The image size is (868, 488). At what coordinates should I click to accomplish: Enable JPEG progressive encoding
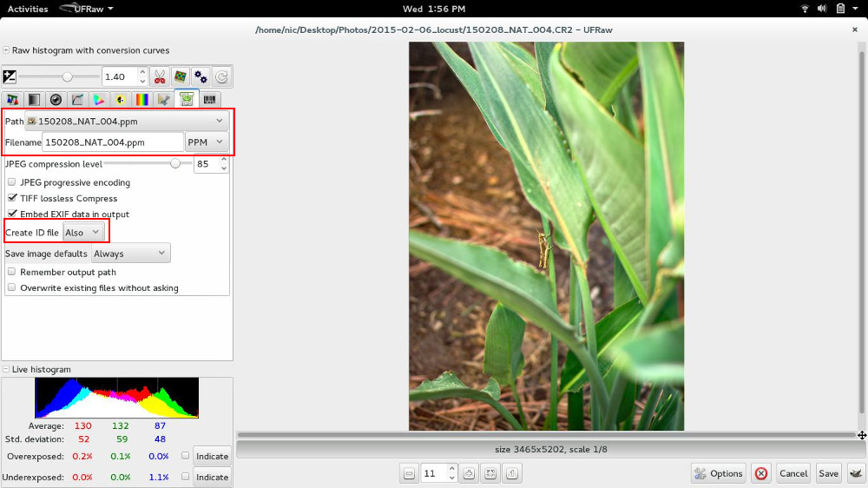pyautogui.click(x=12, y=182)
